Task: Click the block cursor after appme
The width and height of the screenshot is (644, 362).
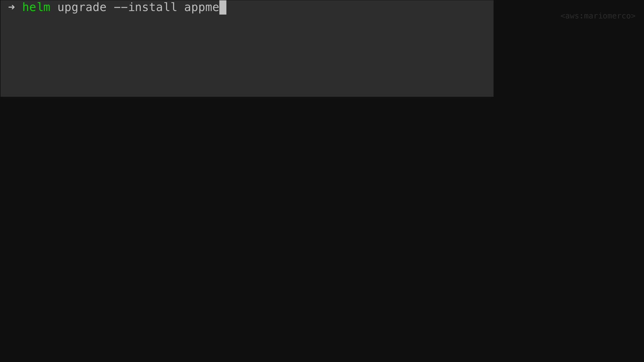Action: coord(223,7)
